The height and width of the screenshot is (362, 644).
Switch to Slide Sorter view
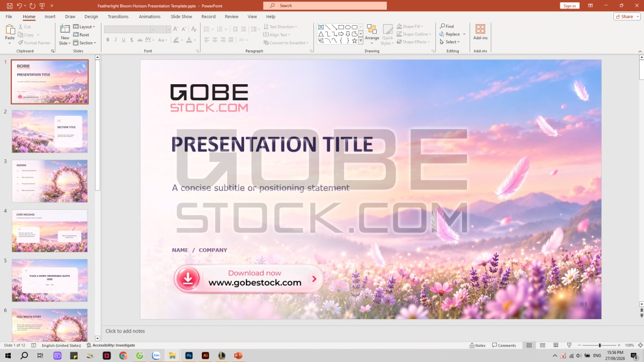click(543, 345)
